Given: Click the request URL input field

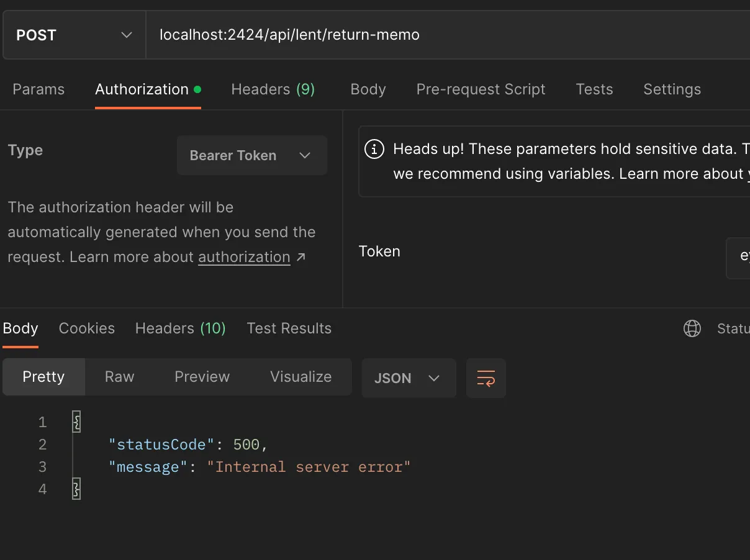Looking at the screenshot, I should coord(435,35).
